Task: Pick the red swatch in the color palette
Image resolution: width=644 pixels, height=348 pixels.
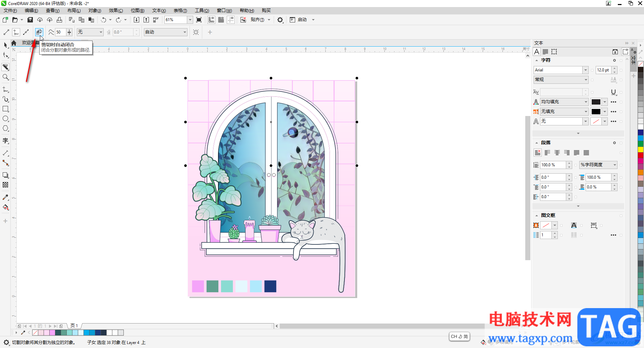Action: [641, 155]
